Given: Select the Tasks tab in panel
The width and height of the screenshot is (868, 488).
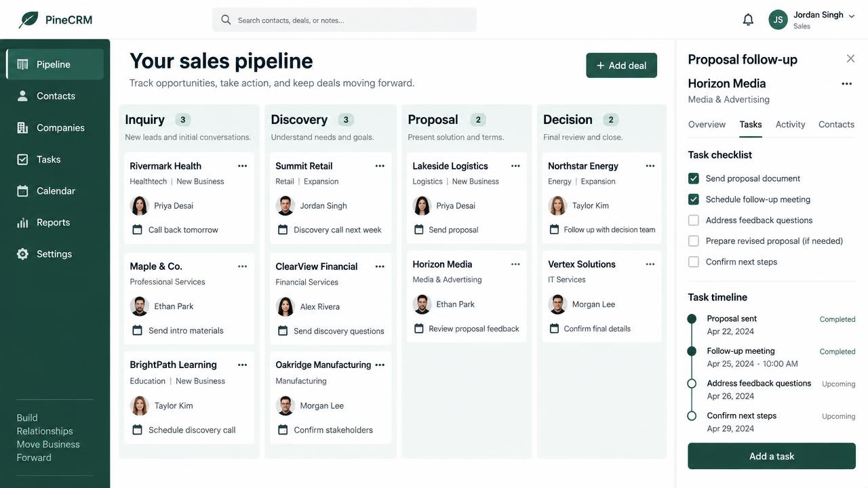Looking at the screenshot, I should tap(751, 124).
